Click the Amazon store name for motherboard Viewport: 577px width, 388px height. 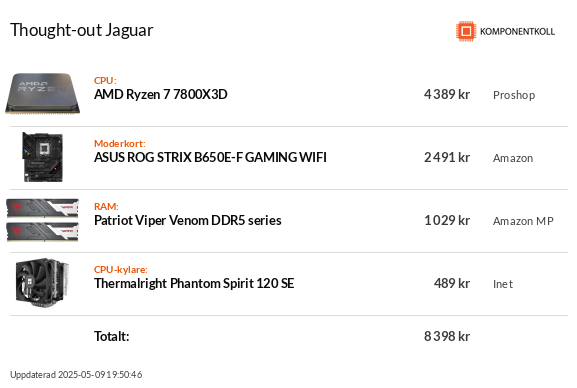point(513,158)
